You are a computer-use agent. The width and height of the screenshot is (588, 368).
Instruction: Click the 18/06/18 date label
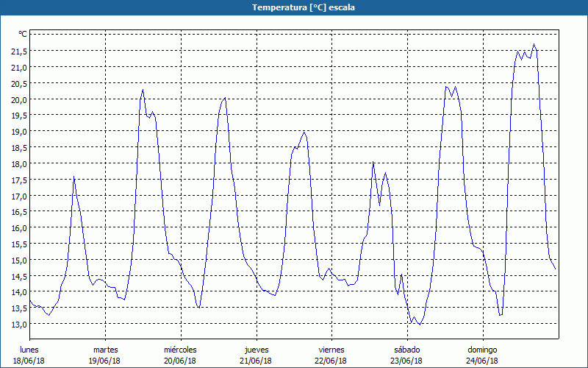tap(29, 361)
